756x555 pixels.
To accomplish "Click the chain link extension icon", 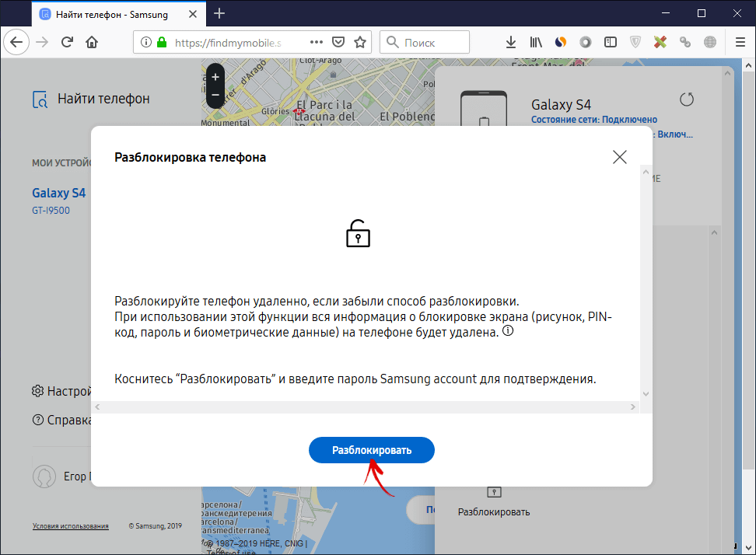I will [x=685, y=43].
